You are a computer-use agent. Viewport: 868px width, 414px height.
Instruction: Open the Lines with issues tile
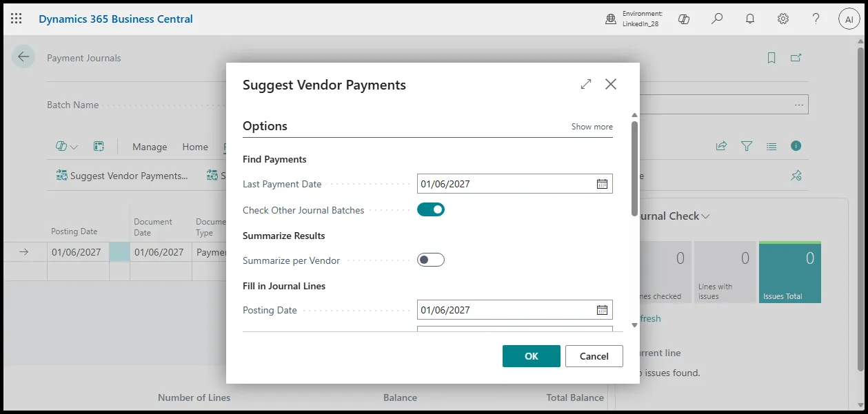(725, 272)
